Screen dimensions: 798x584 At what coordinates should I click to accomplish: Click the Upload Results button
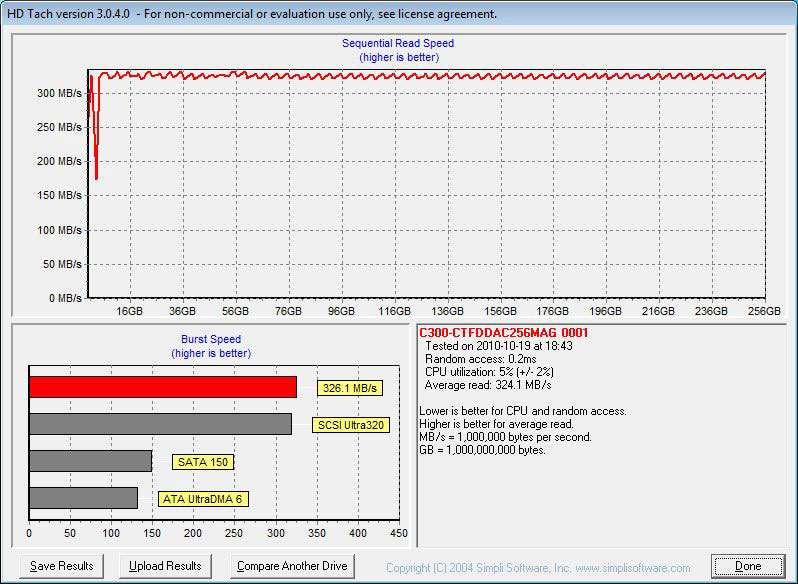(x=165, y=566)
